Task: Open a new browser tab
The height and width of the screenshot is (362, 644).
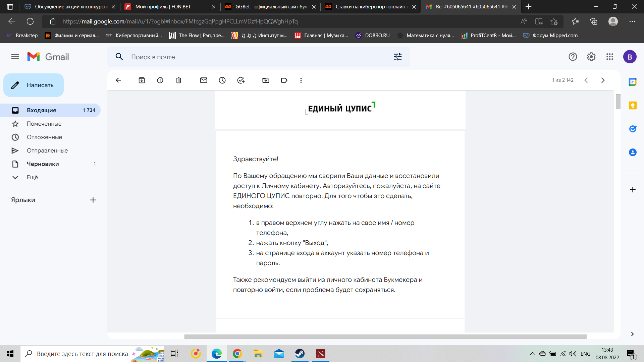Action: pos(529,7)
